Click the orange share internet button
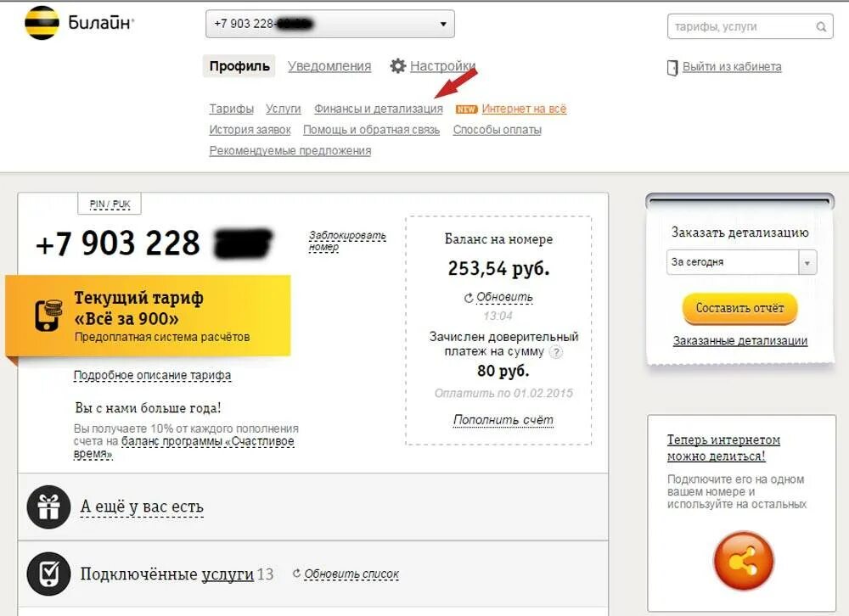This screenshot has width=849, height=616. 744,561
